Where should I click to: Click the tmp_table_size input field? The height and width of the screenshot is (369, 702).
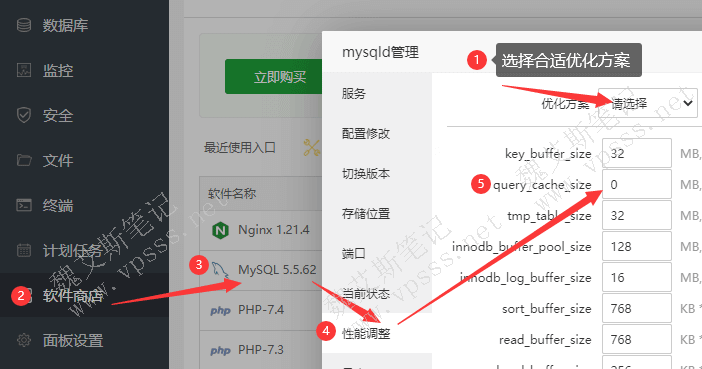637,215
